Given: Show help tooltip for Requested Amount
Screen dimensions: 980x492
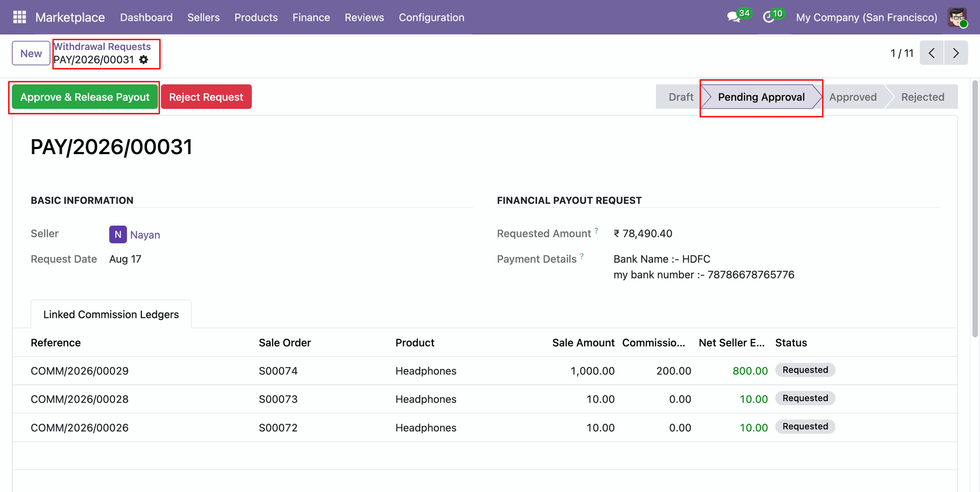Looking at the screenshot, I should tap(596, 230).
